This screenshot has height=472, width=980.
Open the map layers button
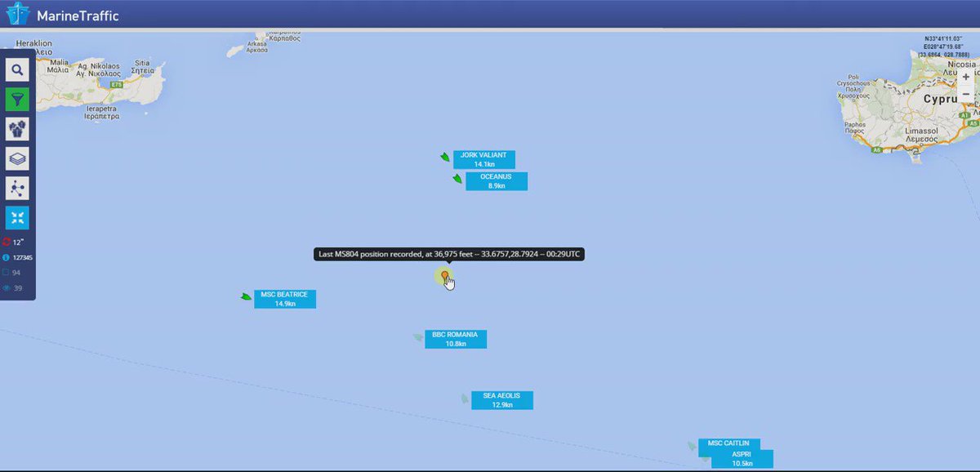pyautogui.click(x=17, y=158)
